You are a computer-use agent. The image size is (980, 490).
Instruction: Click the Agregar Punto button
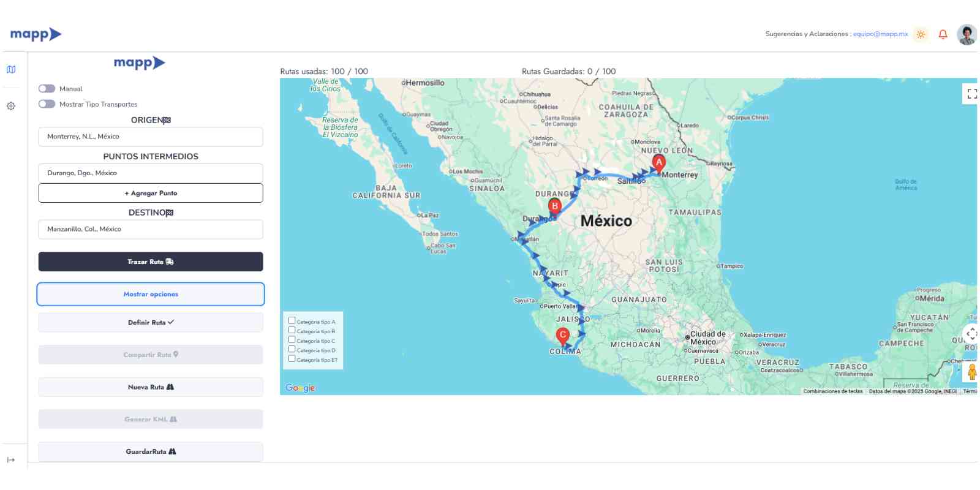point(151,193)
